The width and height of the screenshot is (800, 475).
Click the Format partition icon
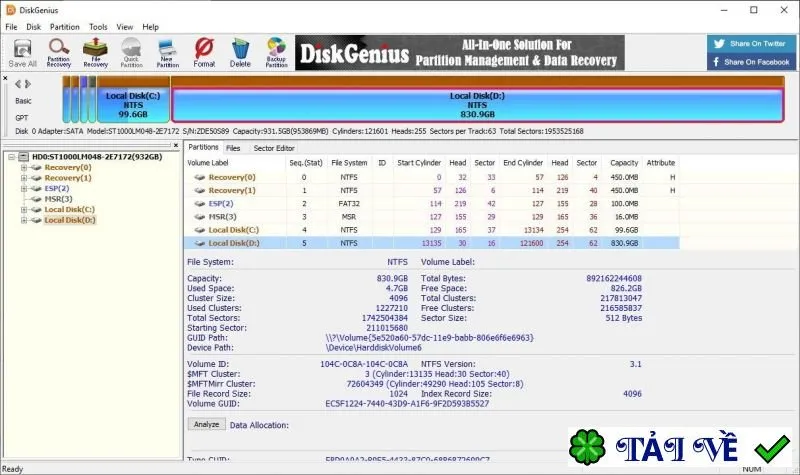click(204, 53)
